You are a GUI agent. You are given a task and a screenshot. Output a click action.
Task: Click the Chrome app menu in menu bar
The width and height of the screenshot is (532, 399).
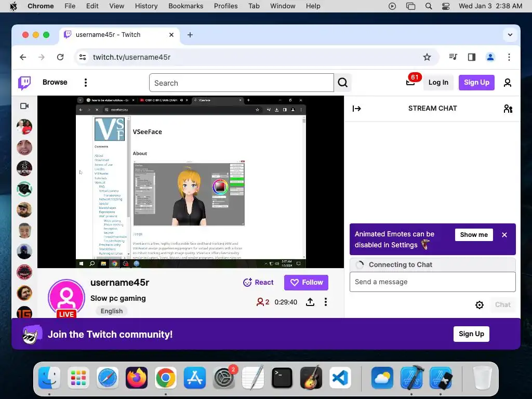coord(41,6)
